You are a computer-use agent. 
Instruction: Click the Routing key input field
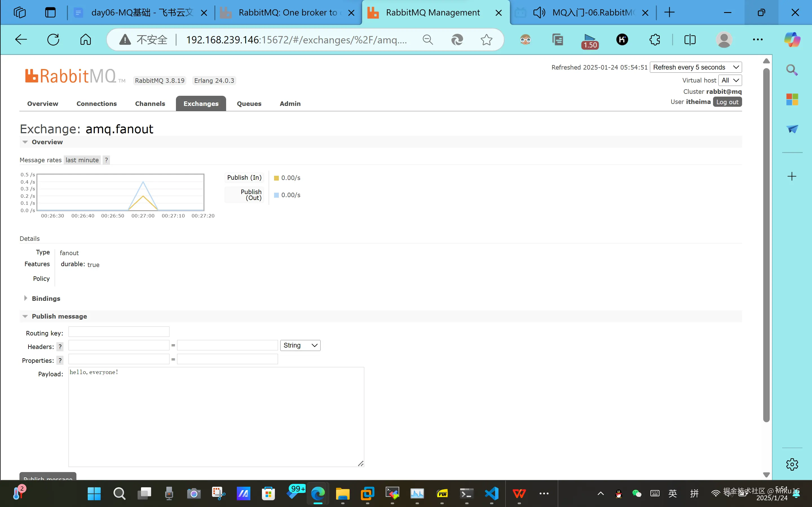tap(119, 332)
